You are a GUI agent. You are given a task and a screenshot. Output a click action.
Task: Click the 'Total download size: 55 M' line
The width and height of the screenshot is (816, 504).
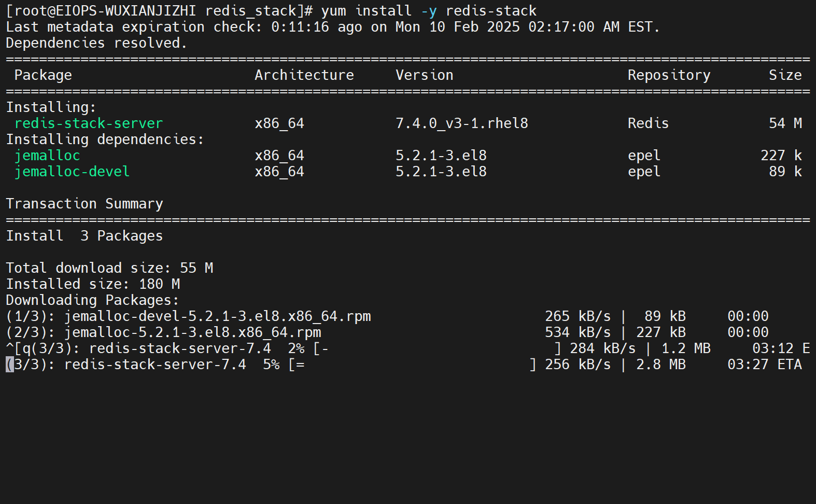109,268
